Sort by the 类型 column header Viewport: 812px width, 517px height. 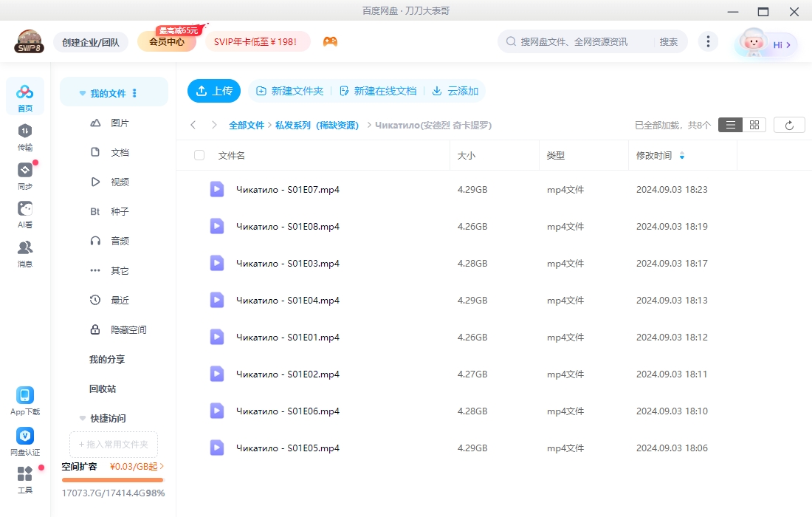coord(556,155)
